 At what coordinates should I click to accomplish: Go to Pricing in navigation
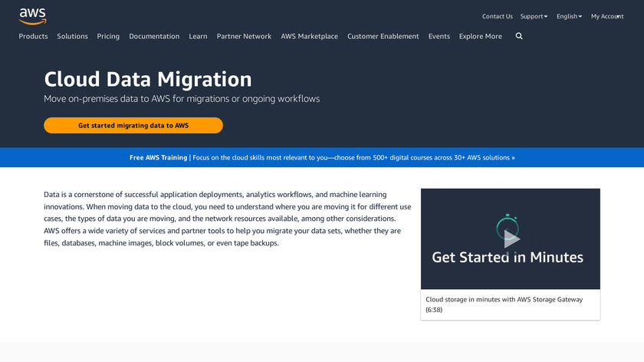(x=108, y=36)
